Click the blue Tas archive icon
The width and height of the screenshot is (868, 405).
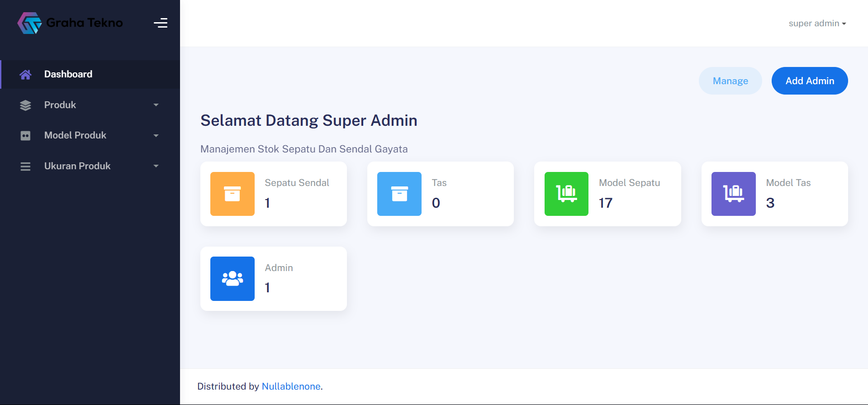399,194
